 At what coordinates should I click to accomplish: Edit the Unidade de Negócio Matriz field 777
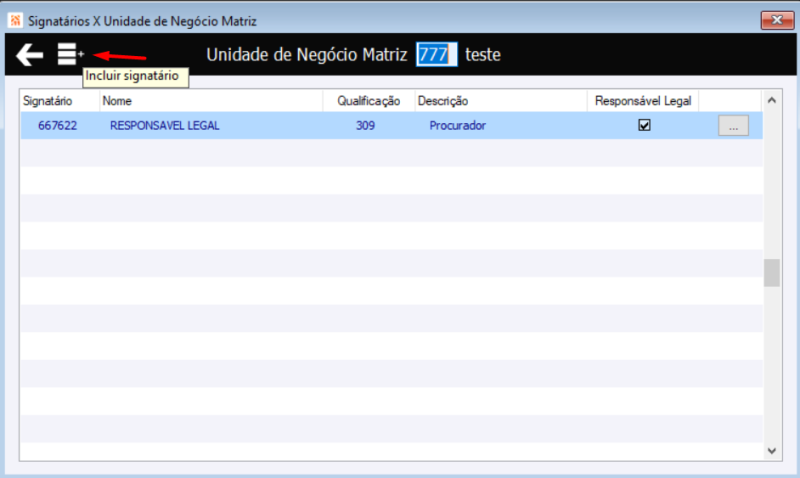point(436,54)
